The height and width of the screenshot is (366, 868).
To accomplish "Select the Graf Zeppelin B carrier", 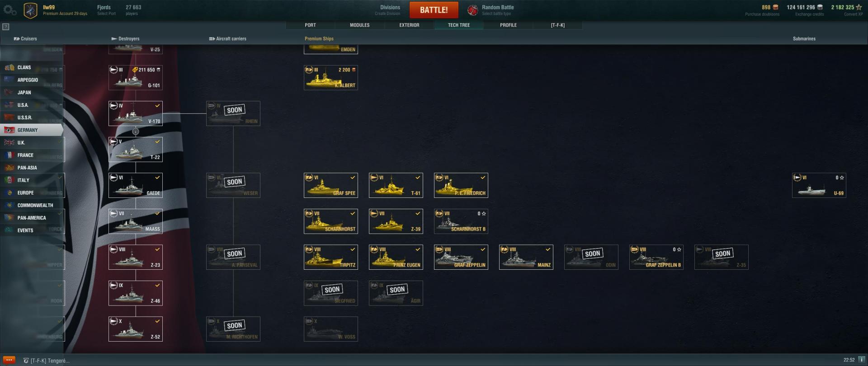I will pyautogui.click(x=656, y=257).
